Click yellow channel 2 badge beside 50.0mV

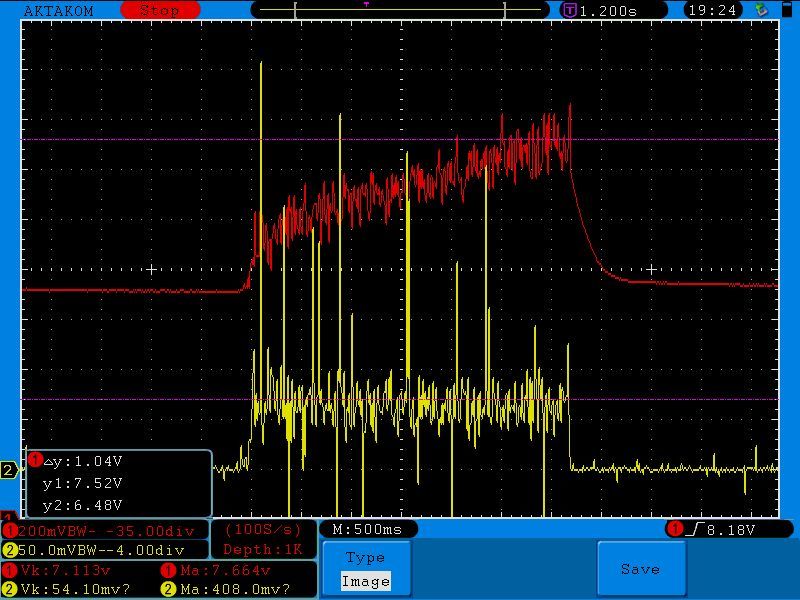click(x=10, y=550)
